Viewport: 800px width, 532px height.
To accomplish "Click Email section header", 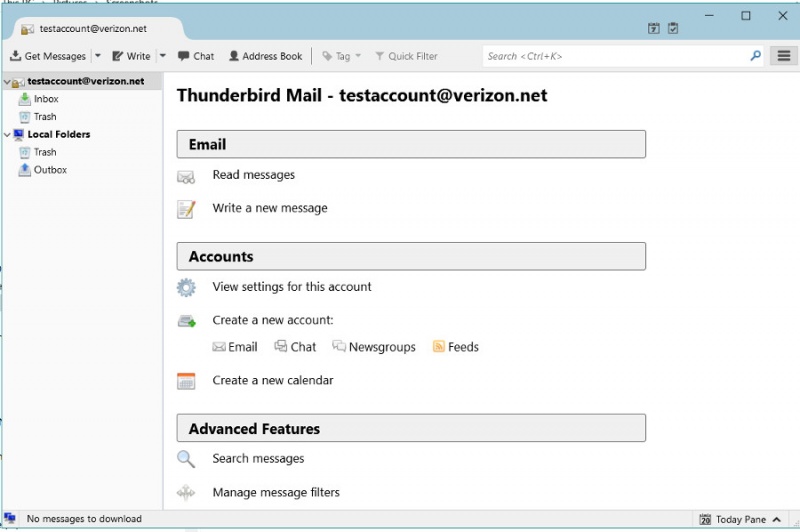I will [x=411, y=144].
